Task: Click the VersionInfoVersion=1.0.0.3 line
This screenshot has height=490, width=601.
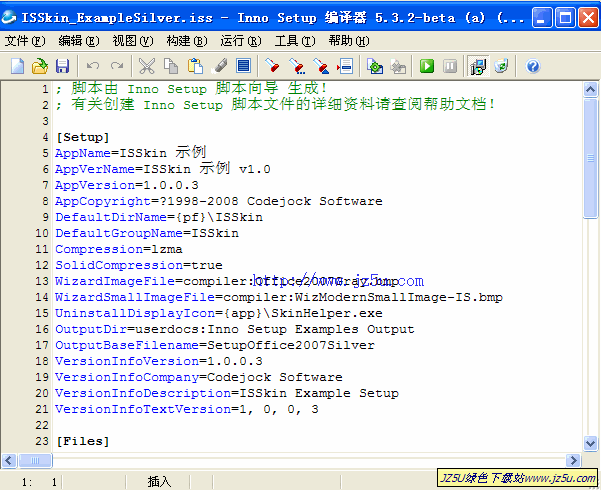Action: (159, 361)
